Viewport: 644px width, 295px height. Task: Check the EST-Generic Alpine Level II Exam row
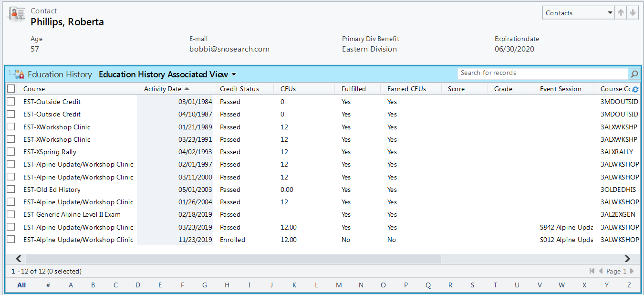(11, 214)
